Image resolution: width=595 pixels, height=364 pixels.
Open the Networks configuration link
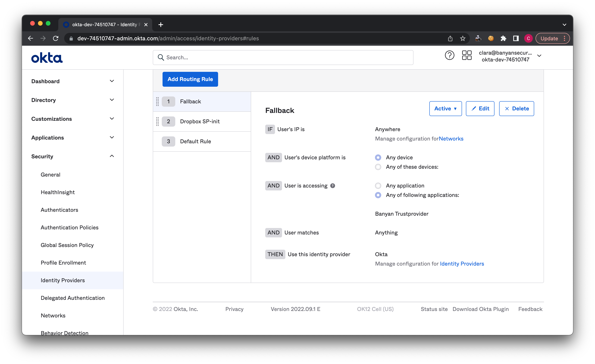pyautogui.click(x=451, y=139)
